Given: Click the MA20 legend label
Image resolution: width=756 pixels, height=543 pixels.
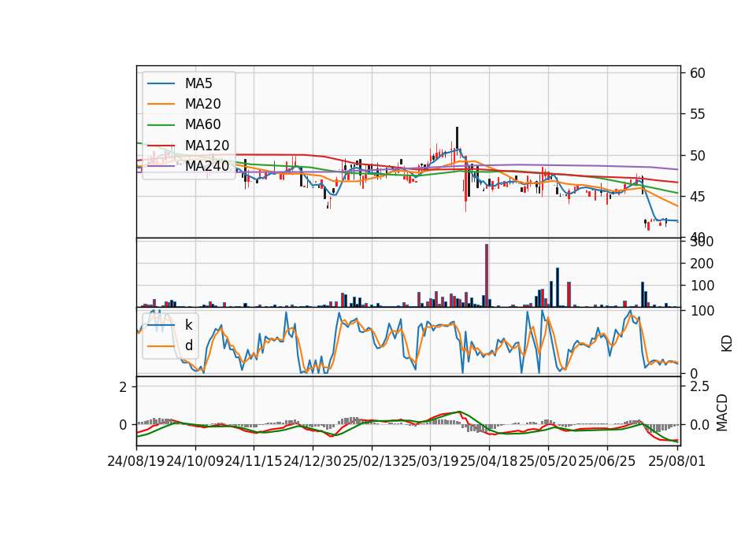Looking at the screenshot, I should [202, 104].
